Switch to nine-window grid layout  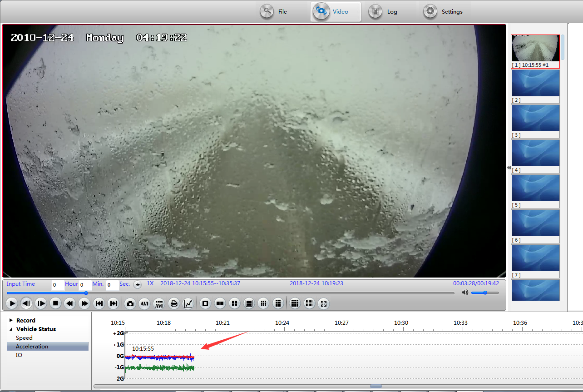[x=263, y=303]
